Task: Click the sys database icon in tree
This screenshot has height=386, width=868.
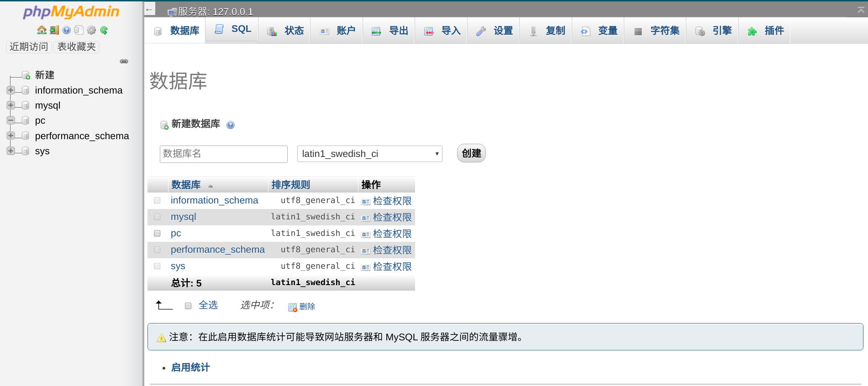Action: tap(26, 151)
